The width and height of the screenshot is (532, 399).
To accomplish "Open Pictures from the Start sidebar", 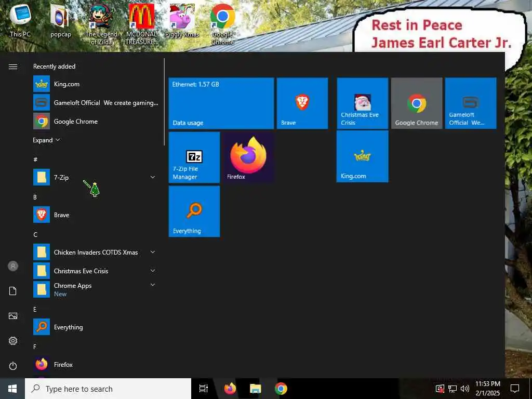I will 13,316.
